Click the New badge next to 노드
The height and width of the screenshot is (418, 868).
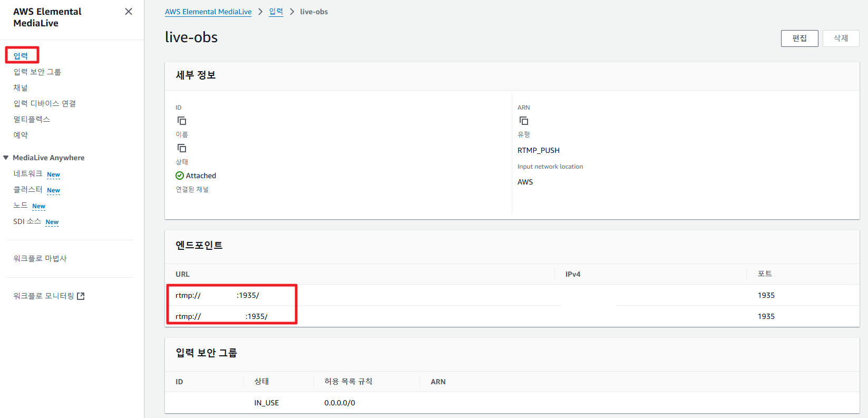(x=39, y=206)
